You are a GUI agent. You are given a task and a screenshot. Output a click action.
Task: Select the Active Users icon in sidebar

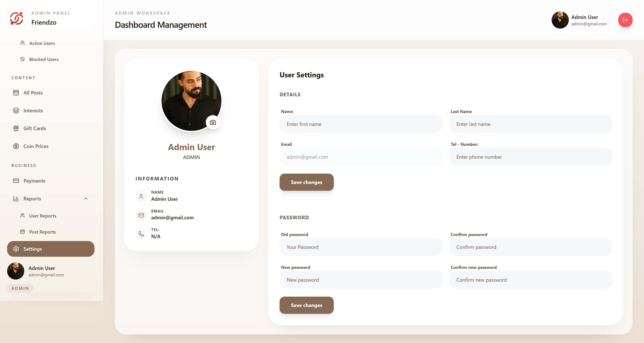(x=22, y=43)
